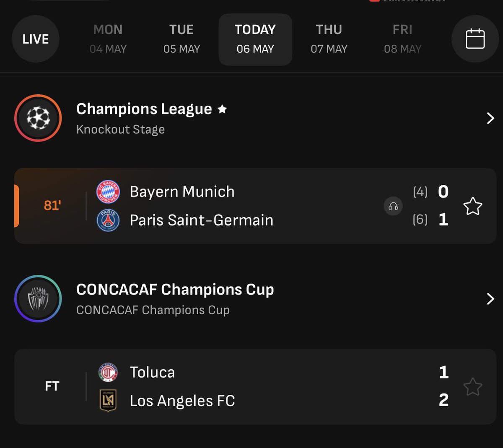The height and width of the screenshot is (448, 503).
Task: Tap the Los Angeles FC crest
Action: (x=108, y=401)
